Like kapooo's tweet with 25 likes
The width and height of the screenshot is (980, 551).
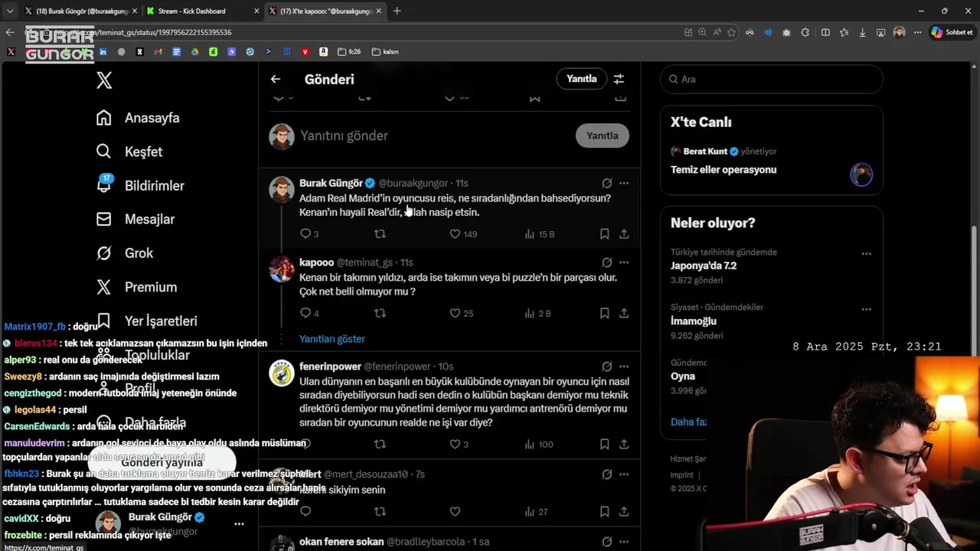(455, 313)
